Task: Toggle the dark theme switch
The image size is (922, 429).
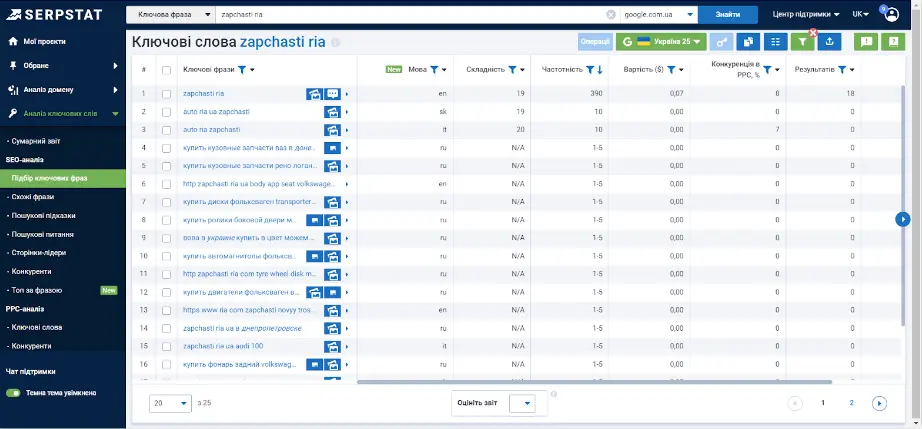Action: click(13, 393)
